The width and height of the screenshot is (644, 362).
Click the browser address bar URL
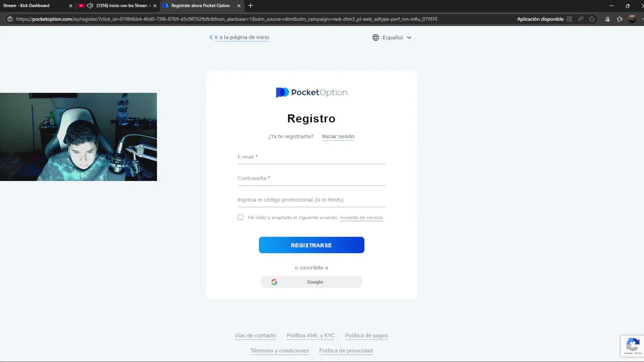(x=226, y=19)
